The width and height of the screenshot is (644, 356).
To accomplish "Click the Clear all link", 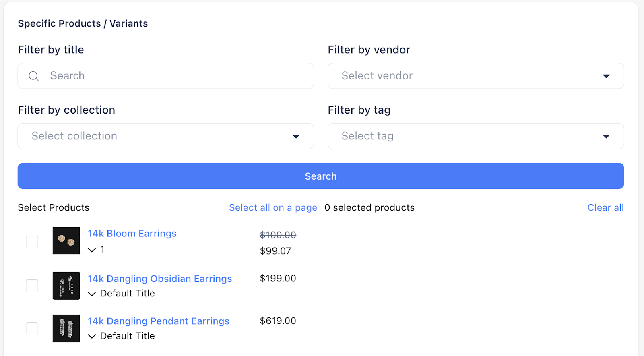I will [x=605, y=208].
